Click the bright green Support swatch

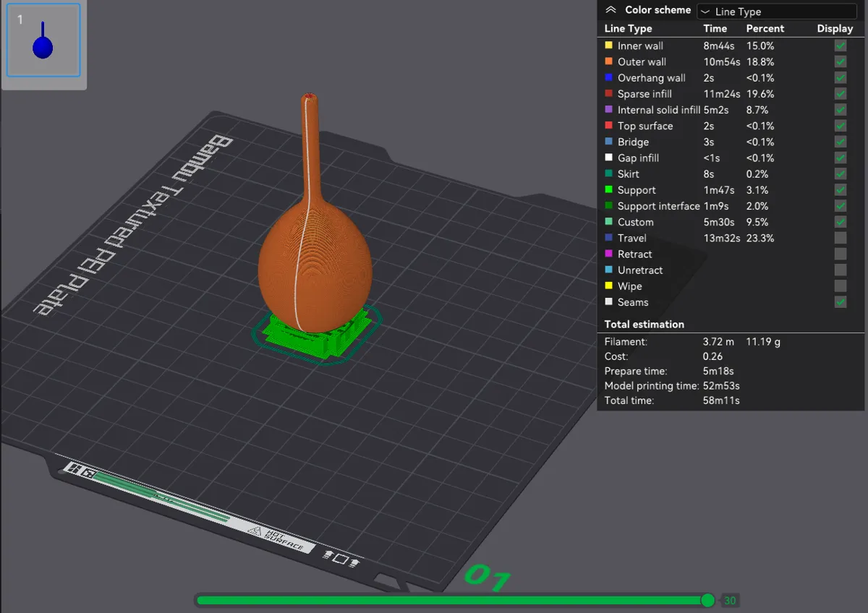tap(608, 189)
